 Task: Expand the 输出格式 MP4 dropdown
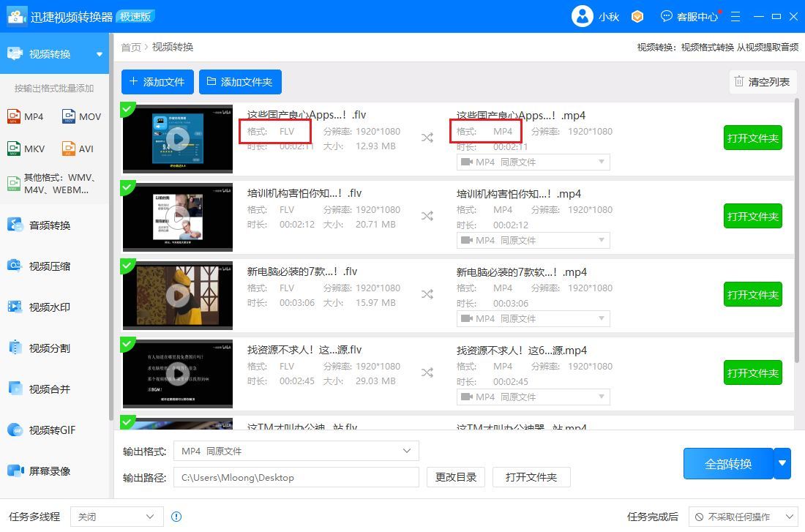[296, 452]
